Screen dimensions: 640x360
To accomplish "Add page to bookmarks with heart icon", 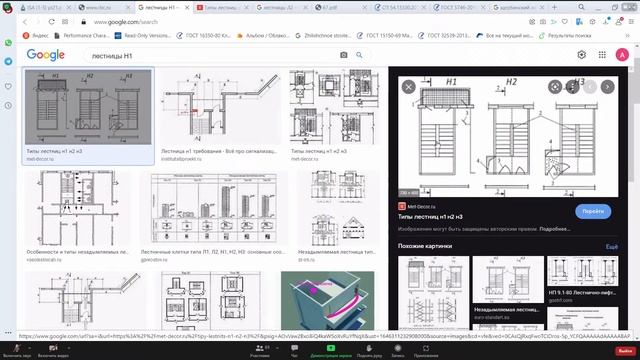I will [x=564, y=22].
